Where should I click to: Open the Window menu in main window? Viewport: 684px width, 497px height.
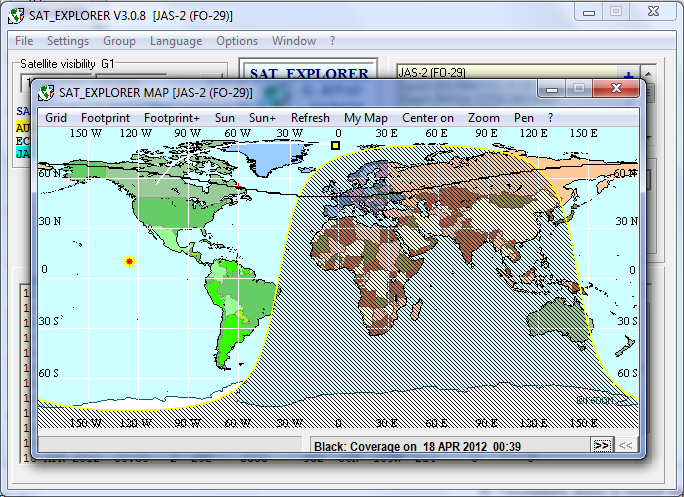coord(294,41)
